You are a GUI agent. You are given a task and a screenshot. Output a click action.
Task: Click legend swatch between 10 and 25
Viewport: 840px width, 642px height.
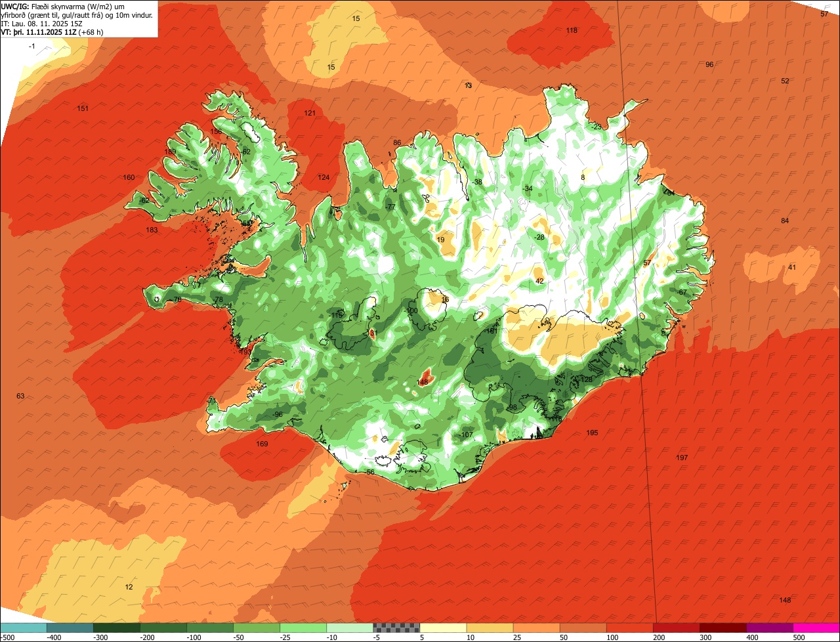tap(490, 628)
